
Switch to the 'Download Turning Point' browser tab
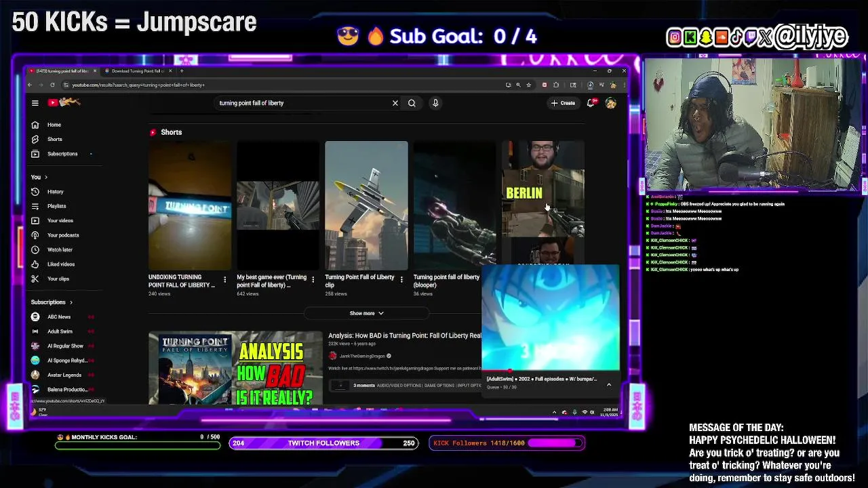coord(138,70)
